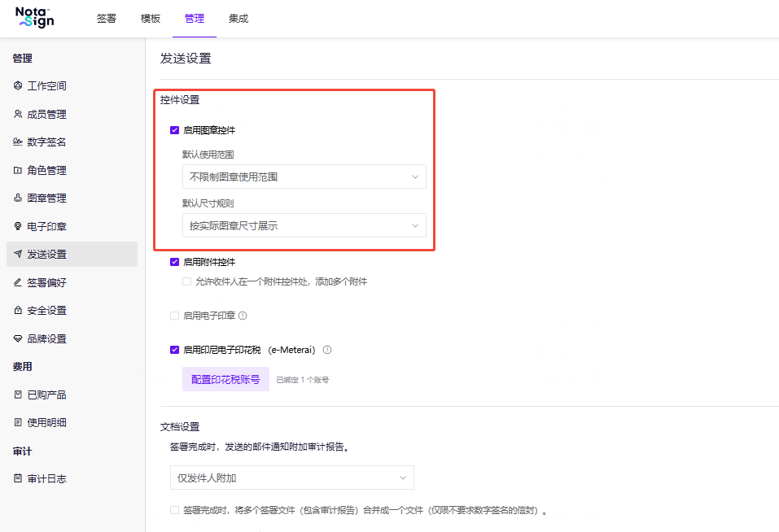The image size is (779, 532).
Task: Click the 配置印花税账号 button
Action: 225,379
